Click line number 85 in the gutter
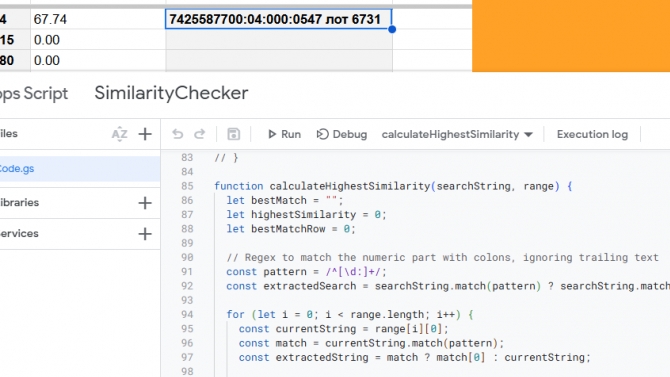Viewport: 670px width, 377px height. pos(187,186)
